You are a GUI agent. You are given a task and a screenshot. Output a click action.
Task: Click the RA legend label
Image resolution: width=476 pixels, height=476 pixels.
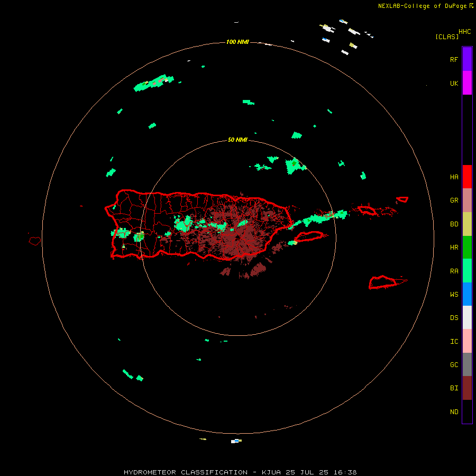click(x=454, y=271)
